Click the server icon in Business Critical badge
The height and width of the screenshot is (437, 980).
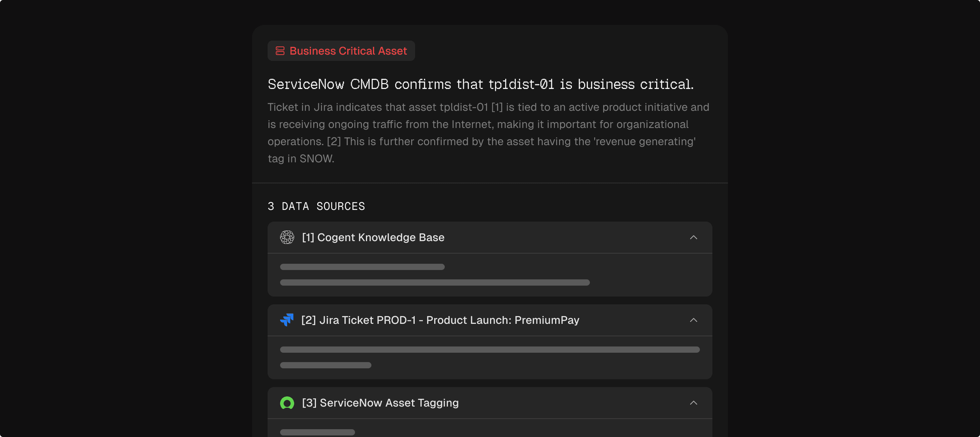click(x=280, y=51)
